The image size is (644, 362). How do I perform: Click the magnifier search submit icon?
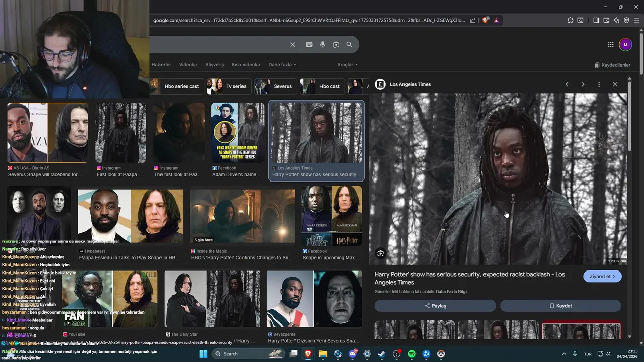coord(349,45)
